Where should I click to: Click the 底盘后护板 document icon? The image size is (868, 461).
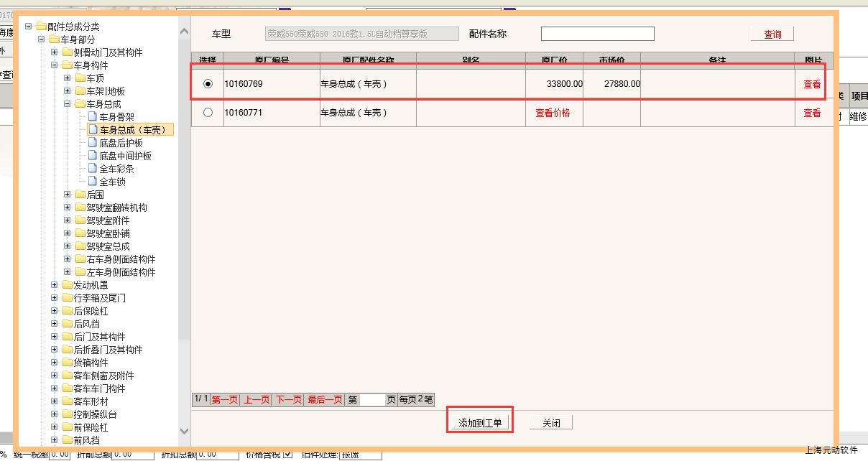92,143
